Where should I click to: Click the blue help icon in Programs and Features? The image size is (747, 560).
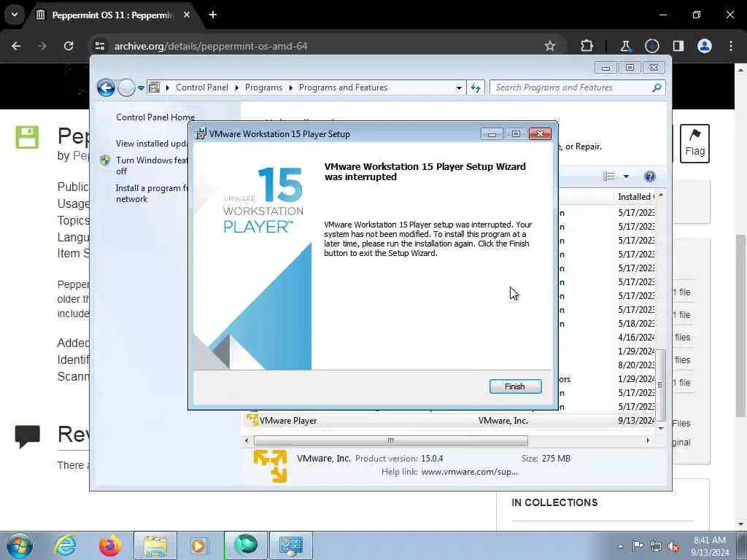649,176
